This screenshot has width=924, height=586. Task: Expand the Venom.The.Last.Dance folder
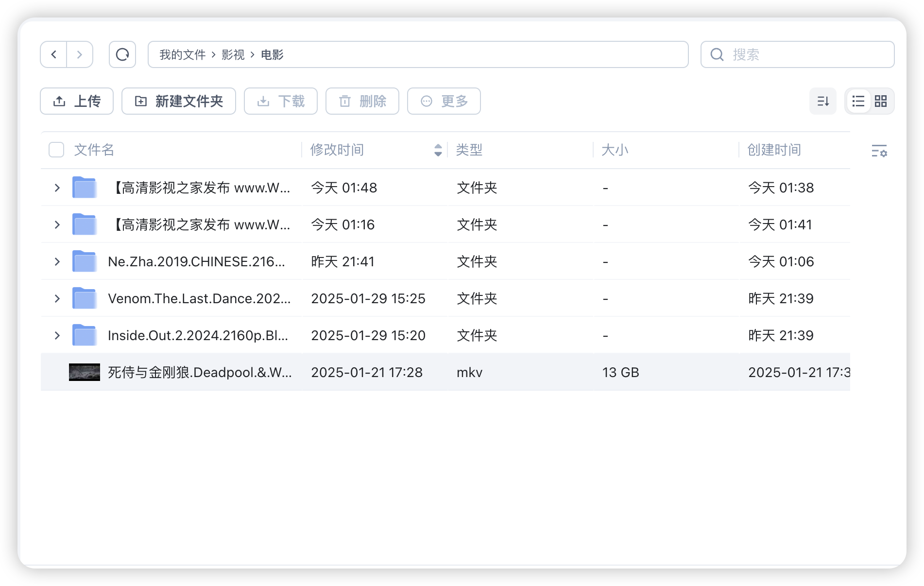click(57, 298)
